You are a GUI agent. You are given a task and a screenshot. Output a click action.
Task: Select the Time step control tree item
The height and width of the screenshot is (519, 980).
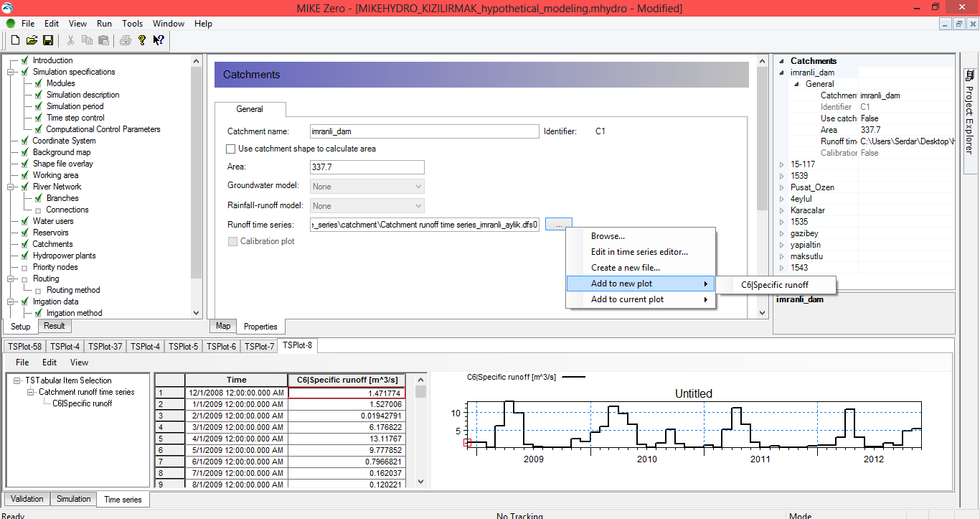pos(75,118)
